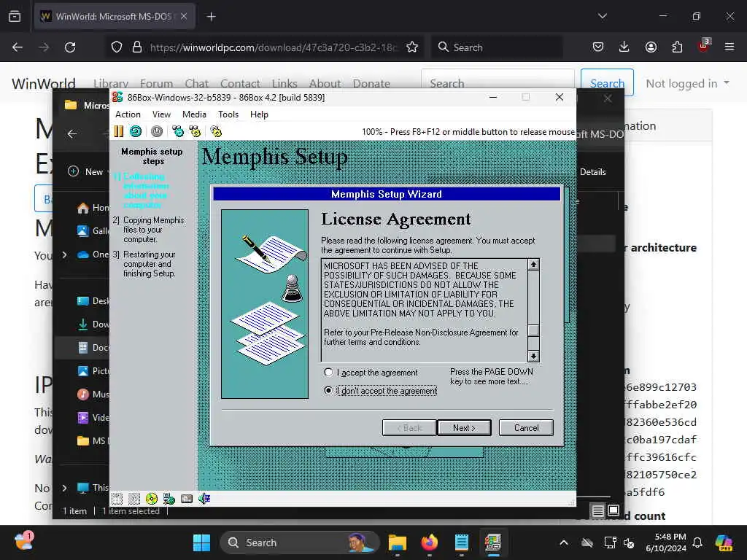Click New button in File Explorer
The height and width of the screenshot is (560, 747).
[86, 171]
